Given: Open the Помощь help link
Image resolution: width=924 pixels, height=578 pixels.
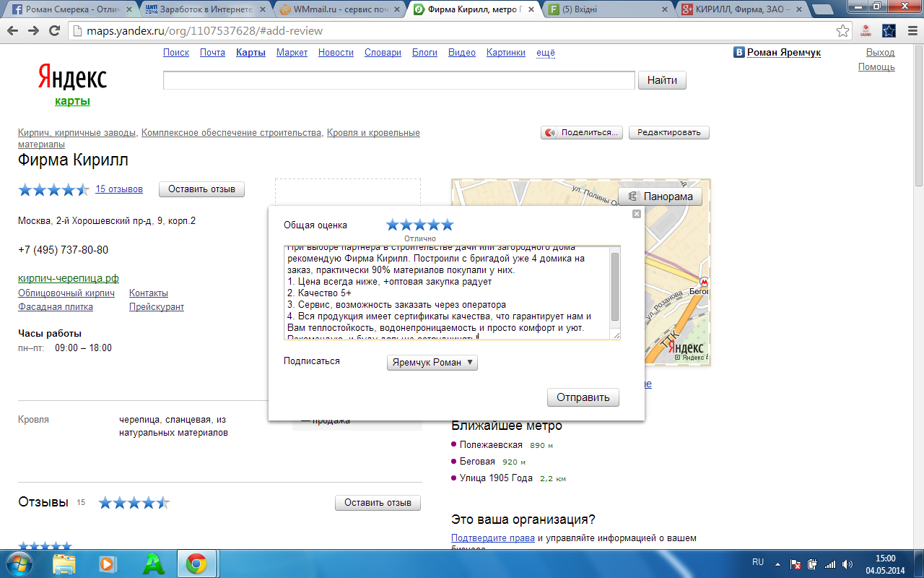Looking at the screenshot, I should [x=876, y=67].
